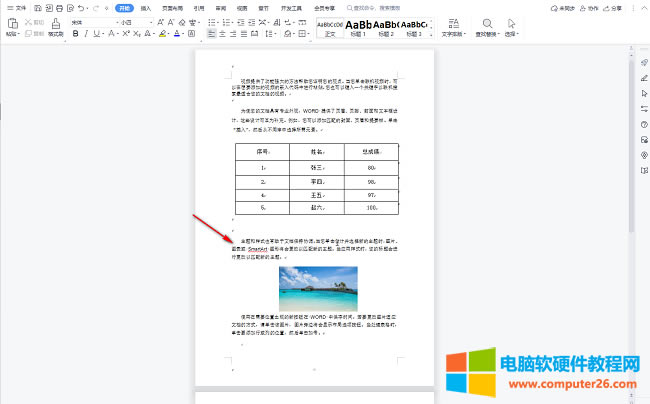Image resolution: width=650 pixels, height=404 pixels.
Task: Click the font color A swatch
Action: [177, 33]
